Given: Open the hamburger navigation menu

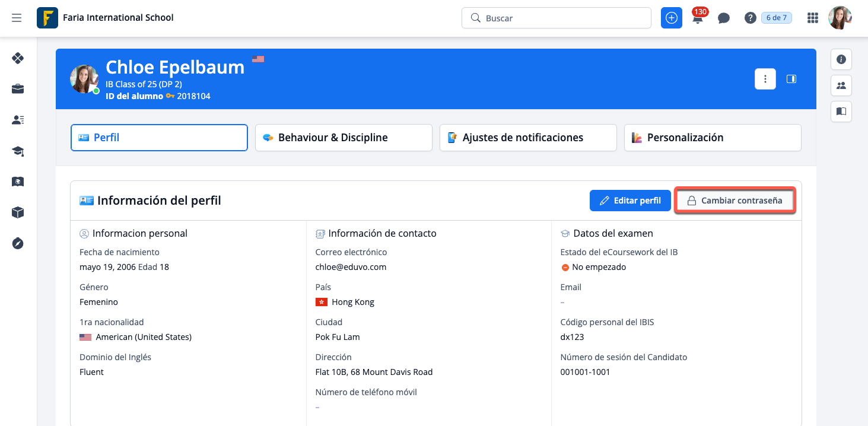Looking at the screenshot, I should point(17,18).
